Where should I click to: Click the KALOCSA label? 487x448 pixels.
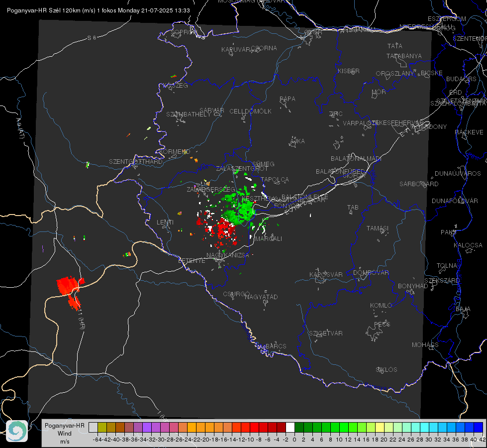(468, 245)
